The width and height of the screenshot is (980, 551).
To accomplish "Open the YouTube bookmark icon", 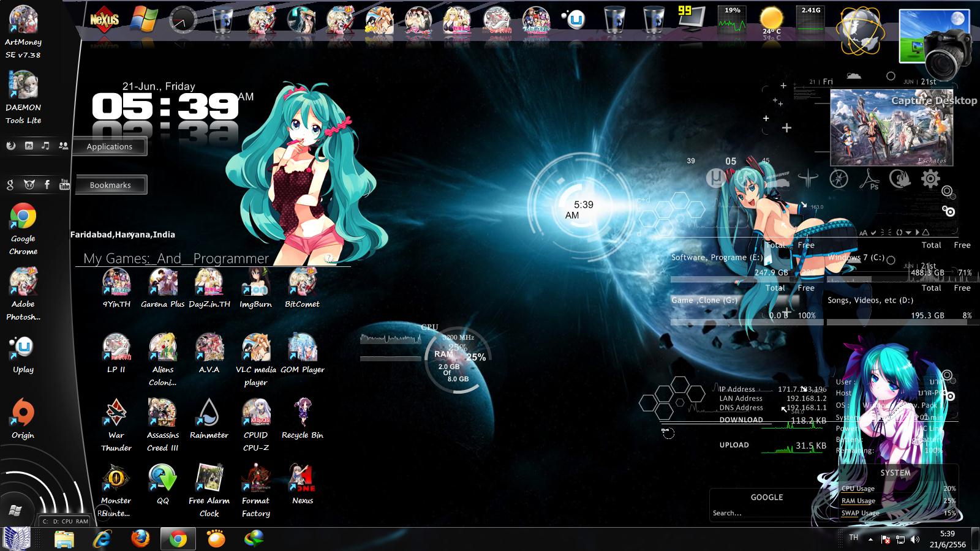I will click(x=64, y=184).
